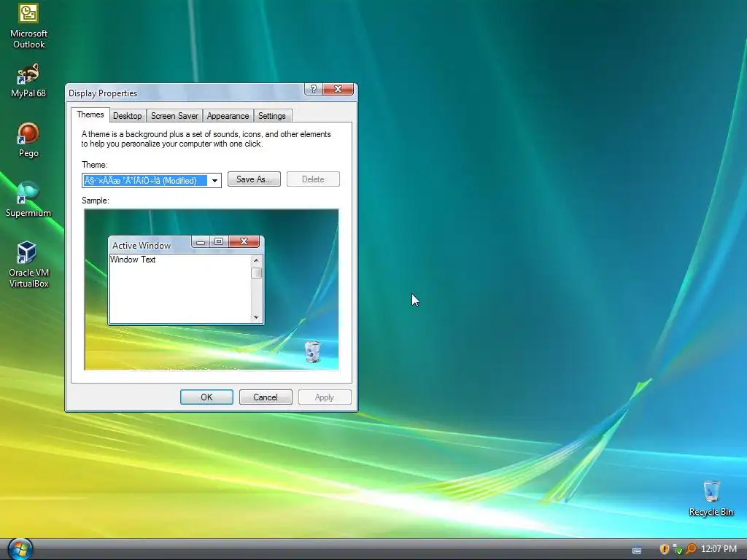This screenshot has height=560, width=747.
Task: Click the orange magnifier tray icon
Action: pyautogui.click(x=691, y=548)
